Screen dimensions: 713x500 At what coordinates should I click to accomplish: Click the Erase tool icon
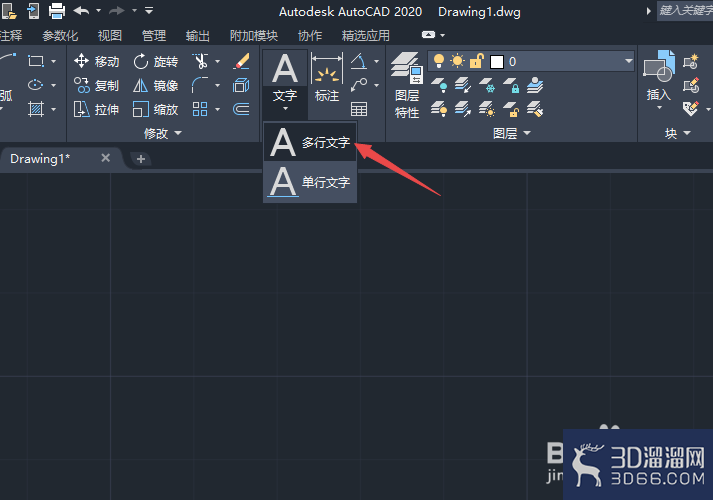point(241,61)
